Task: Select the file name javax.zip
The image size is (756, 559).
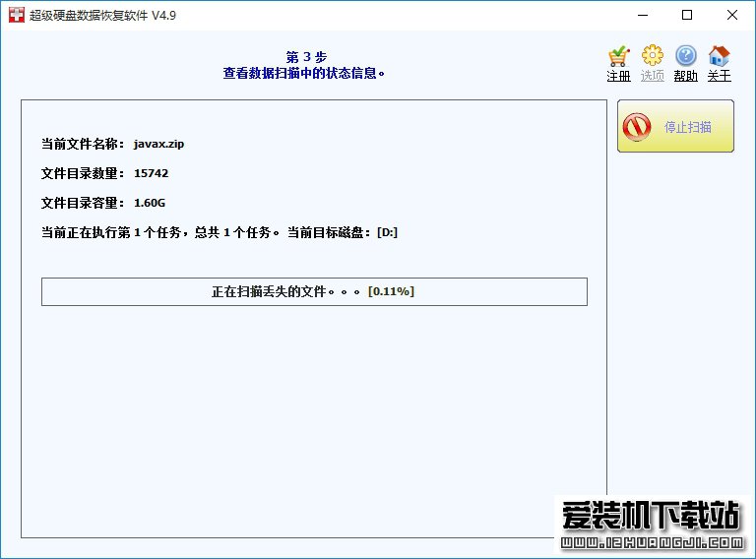Action: pos(158,144)
